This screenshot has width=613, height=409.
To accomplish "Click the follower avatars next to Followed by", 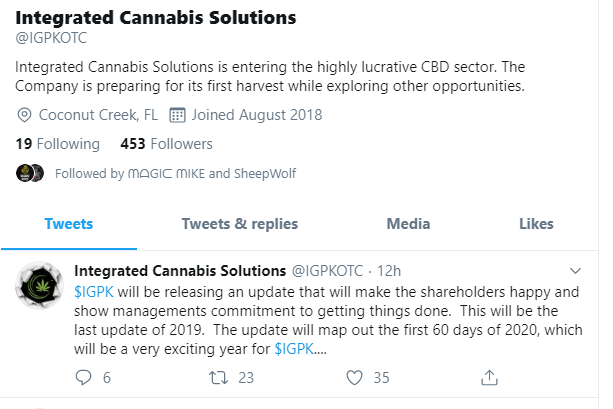I will (x=30, y=173).
